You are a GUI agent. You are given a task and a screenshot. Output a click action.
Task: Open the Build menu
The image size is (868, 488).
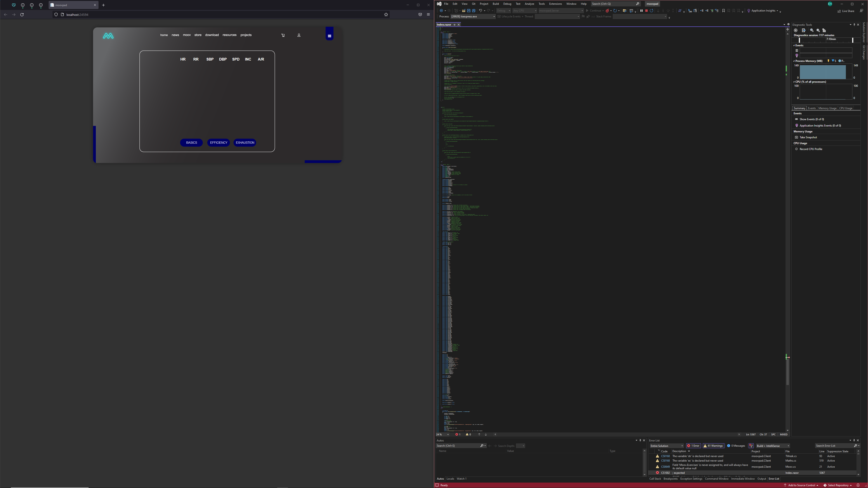[x=496, y=4]
